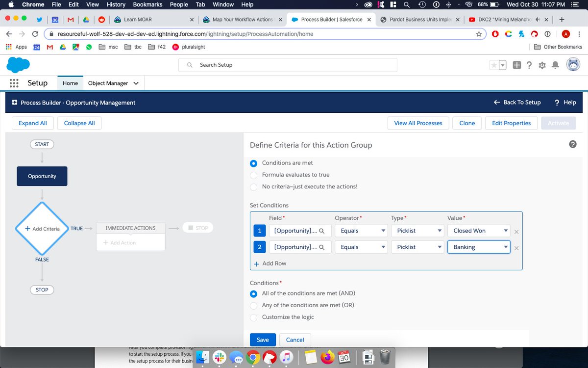Click the lookup magnifier in the row 2 field
This screenshot has height=368, width=588.
(322, 247)
